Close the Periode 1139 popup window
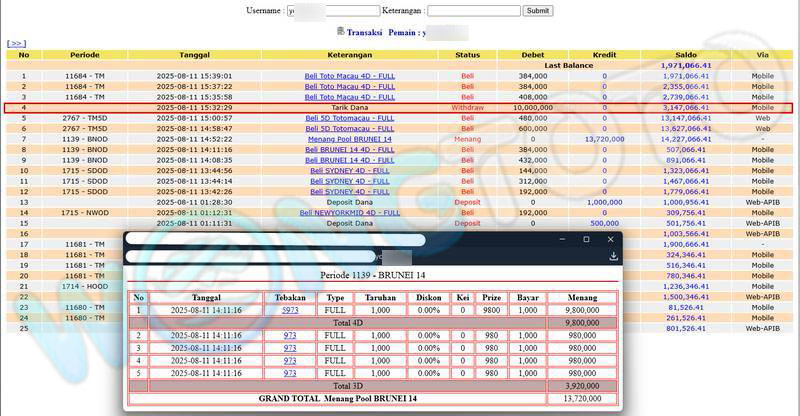The width and height of the screenshot is (800, 416). click(610, 240)
